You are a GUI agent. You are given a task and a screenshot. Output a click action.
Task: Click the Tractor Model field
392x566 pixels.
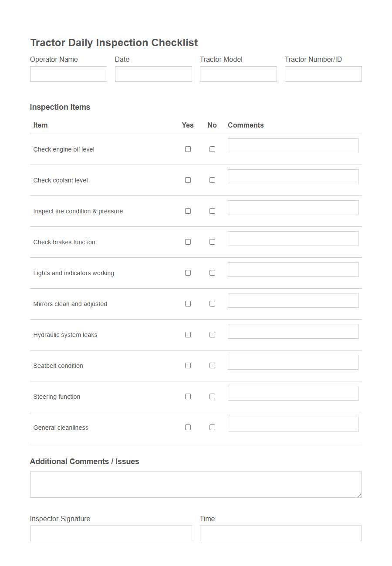238,74
